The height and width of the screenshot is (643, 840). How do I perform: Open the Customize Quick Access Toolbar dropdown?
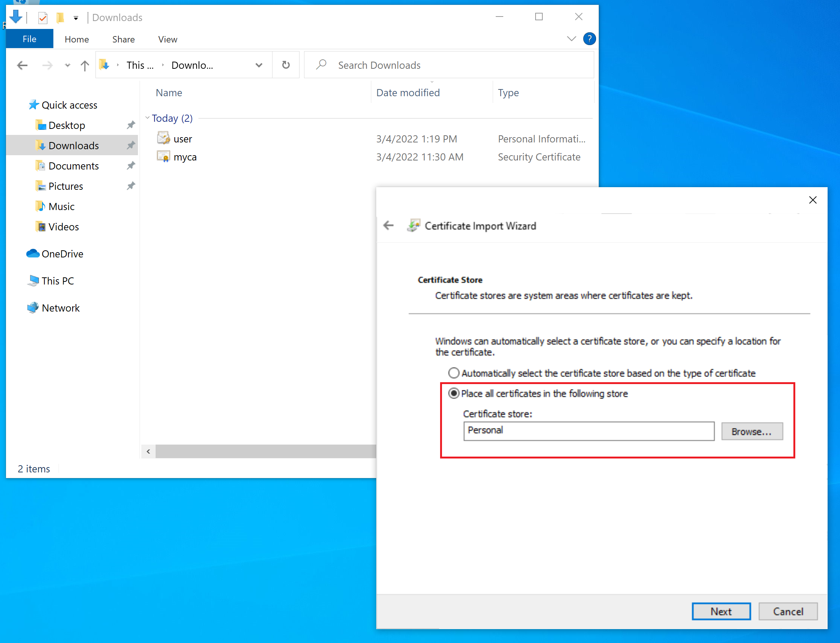[x=76, y=18]
